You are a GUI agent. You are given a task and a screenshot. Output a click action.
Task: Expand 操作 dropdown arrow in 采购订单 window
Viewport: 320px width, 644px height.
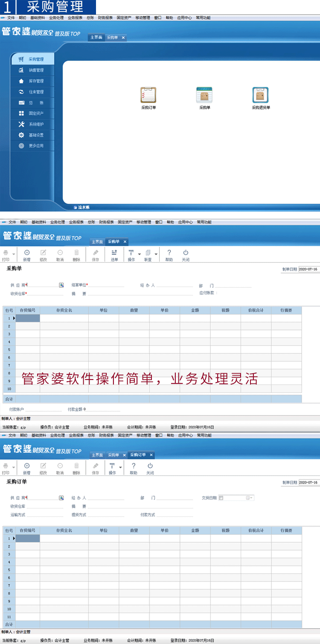coord(120,467)
